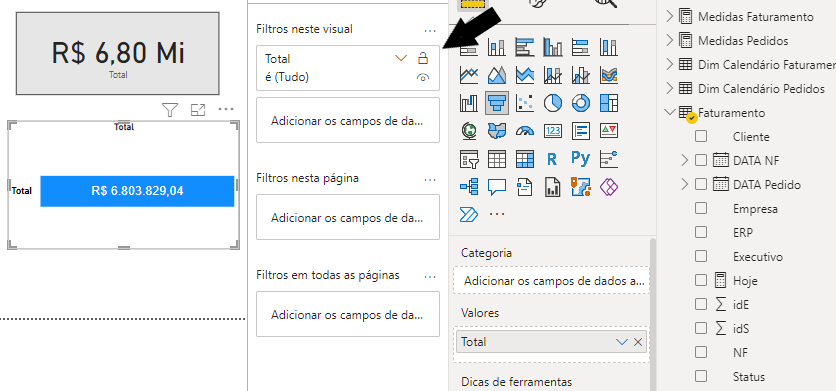Select the paginated report visual
Viewport: 836px width, 391px height.
pyautogui.click(x=552, y=187)
